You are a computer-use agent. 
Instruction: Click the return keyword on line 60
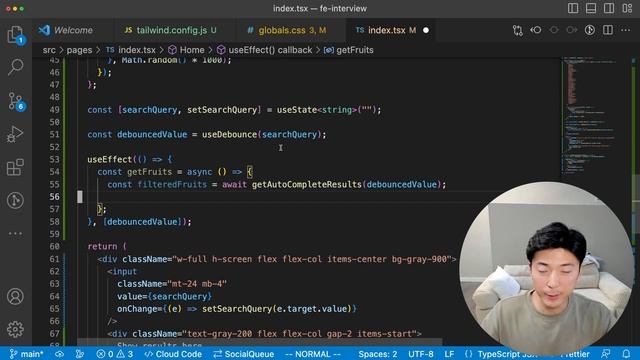coord(102,247)
